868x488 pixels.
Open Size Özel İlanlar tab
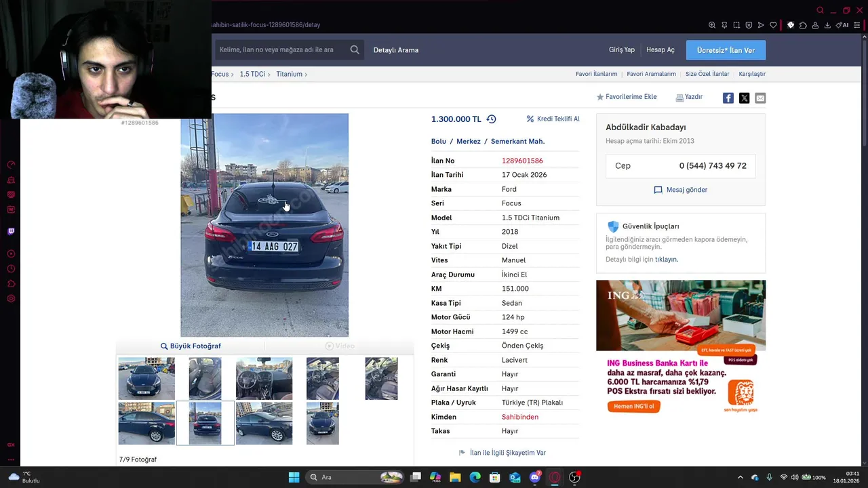[x=707, y=74]
